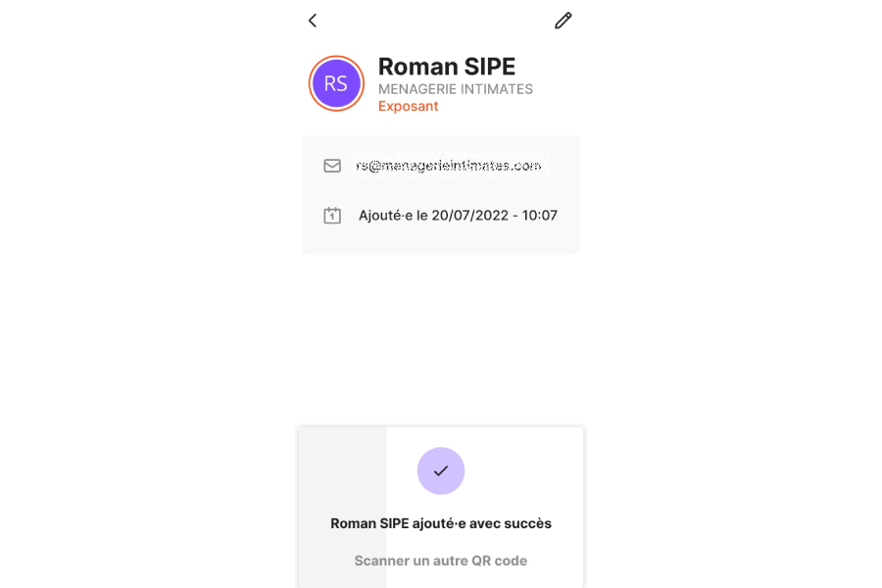Click the MENAGERIE INTIMATES company label
This screenshot has width=882, height=588.
tap(455, 89)
